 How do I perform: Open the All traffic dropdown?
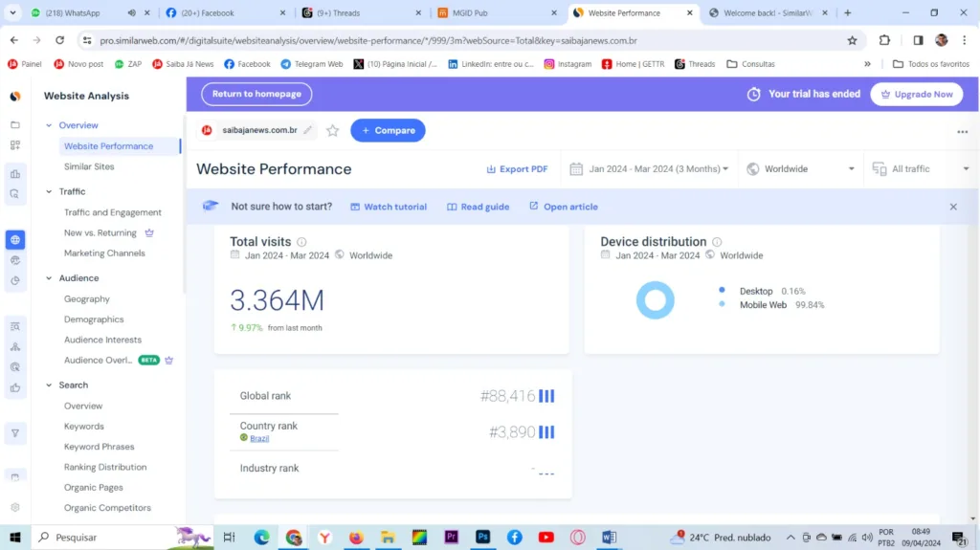[x=920, y=169]
